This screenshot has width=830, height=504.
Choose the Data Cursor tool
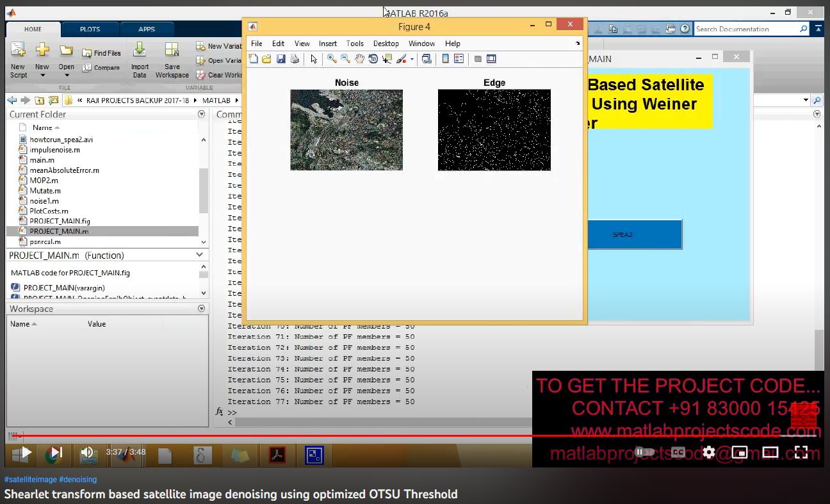tap(387, 59)
